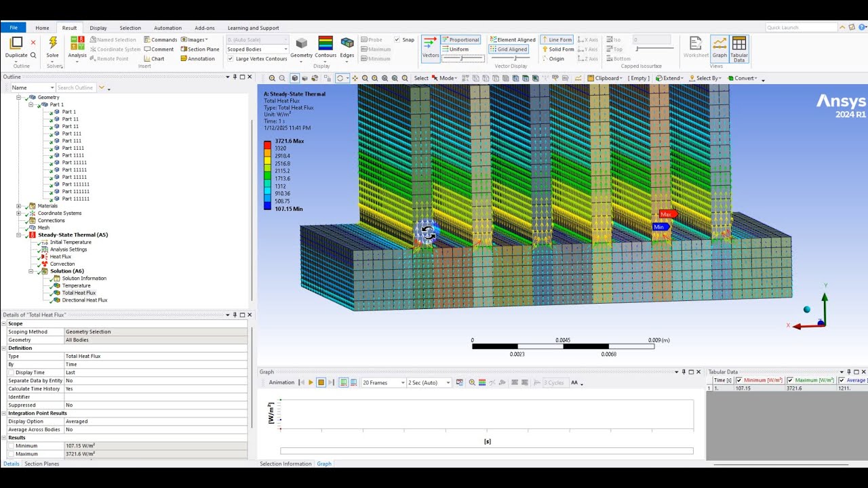Open the Selection Information tab
Image resolution: width=868 pixels, height=488 pixels.
(285, 464)
